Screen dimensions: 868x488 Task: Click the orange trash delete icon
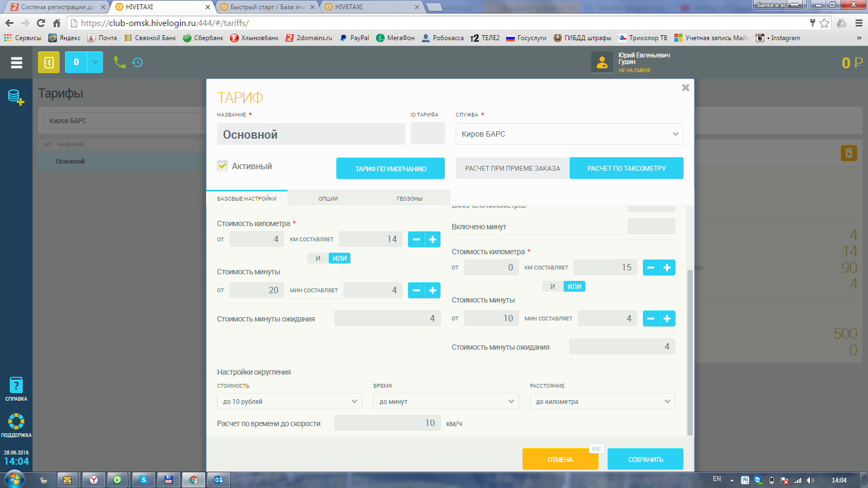point(848,153)
